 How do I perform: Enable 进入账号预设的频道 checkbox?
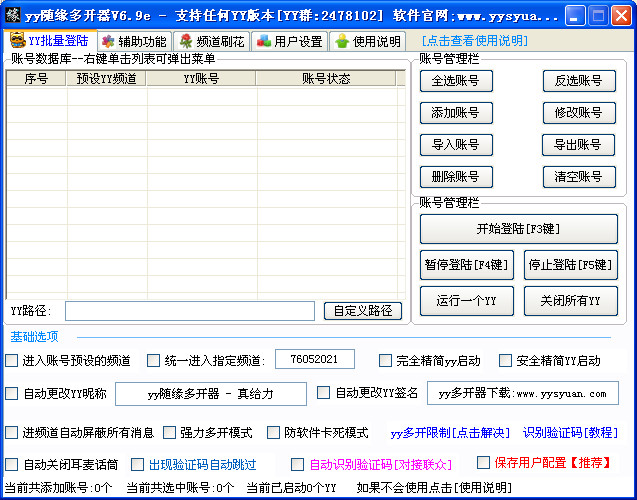tap(12, 361)
